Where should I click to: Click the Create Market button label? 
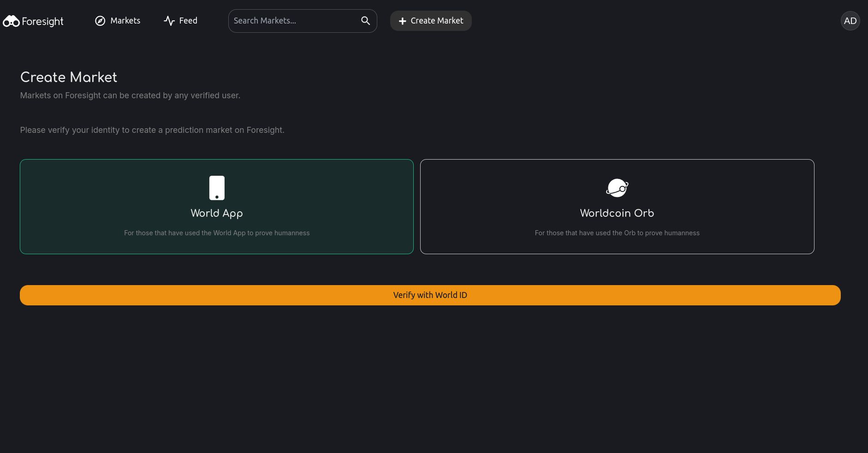pos(437,21)
